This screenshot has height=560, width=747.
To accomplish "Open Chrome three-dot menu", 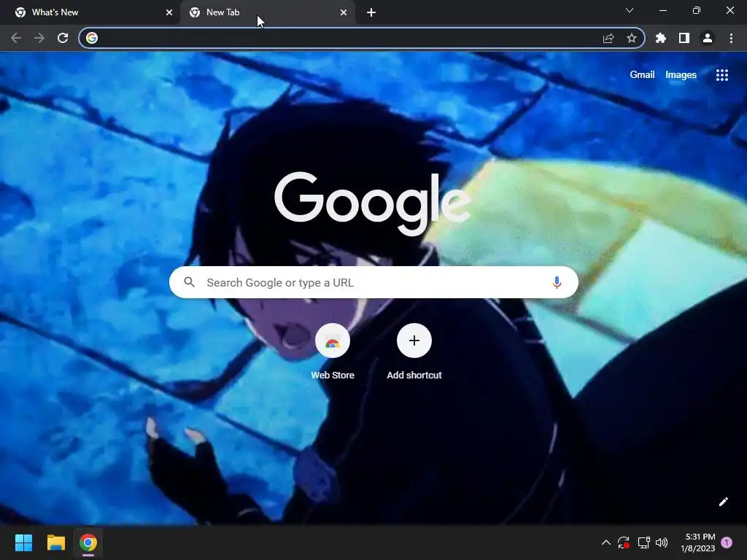I will pos(731,38).
